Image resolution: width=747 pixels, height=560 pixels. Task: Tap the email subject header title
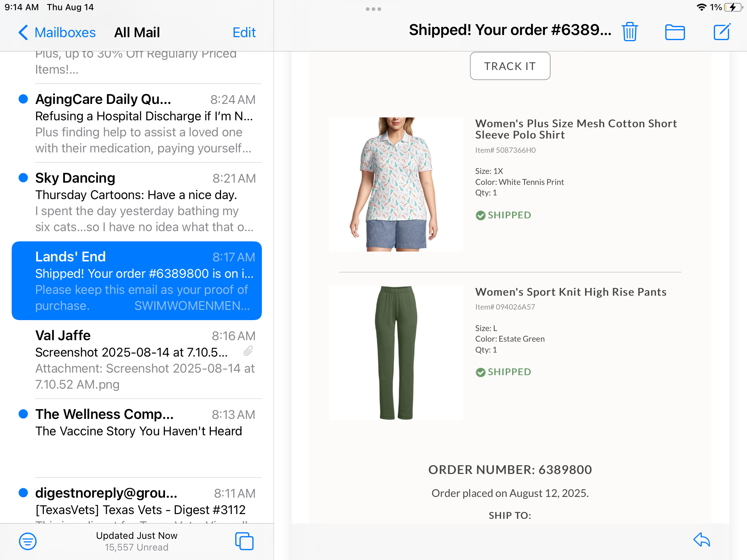510,30
